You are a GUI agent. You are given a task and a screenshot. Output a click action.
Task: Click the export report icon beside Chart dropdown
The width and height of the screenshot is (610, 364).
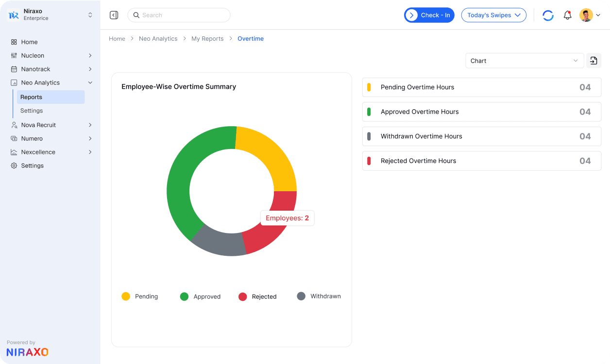[x=593, y=60]
